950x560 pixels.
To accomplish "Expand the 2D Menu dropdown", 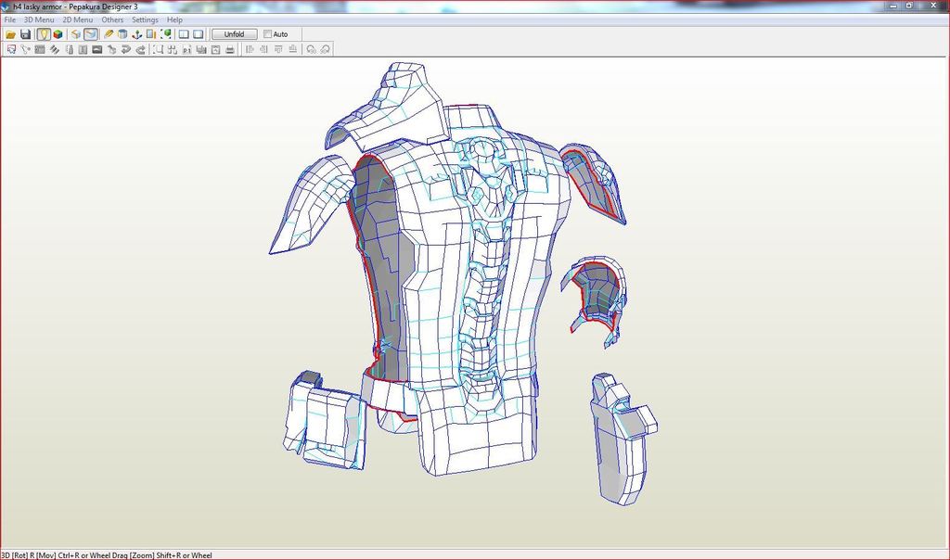I will point(77,19).
